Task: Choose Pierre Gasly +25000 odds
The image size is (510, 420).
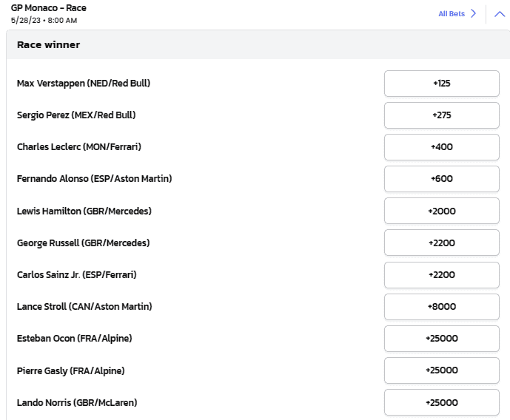Action: pyautogui.click(x=441, y=370)
